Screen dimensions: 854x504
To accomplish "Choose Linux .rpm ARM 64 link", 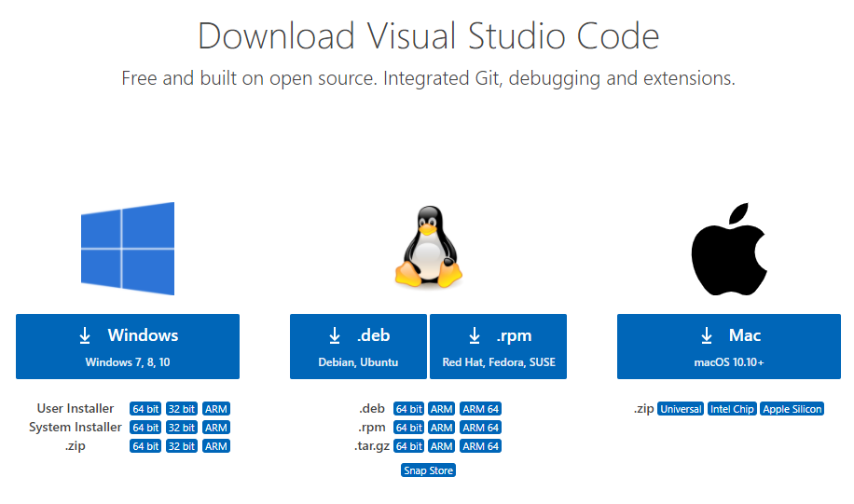I will (x=480, y=428).
